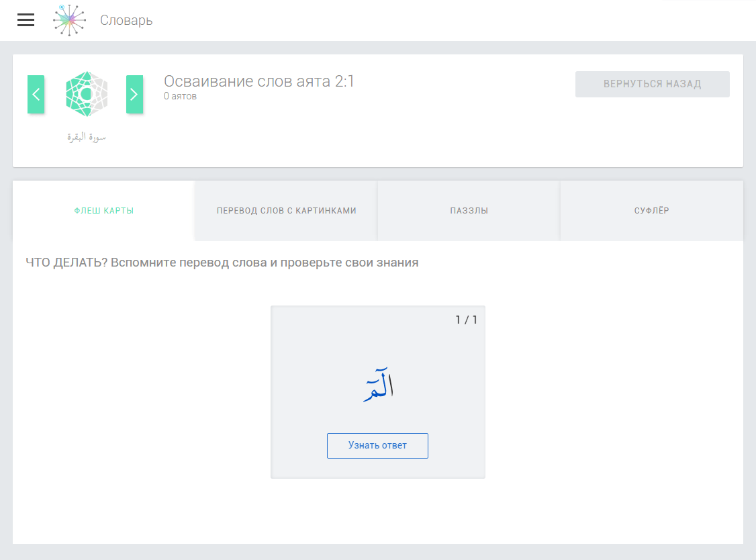Viewport: 756px width, 560px height.
Task: Go to next ayat with right arrow
Action: click(134, 95)
